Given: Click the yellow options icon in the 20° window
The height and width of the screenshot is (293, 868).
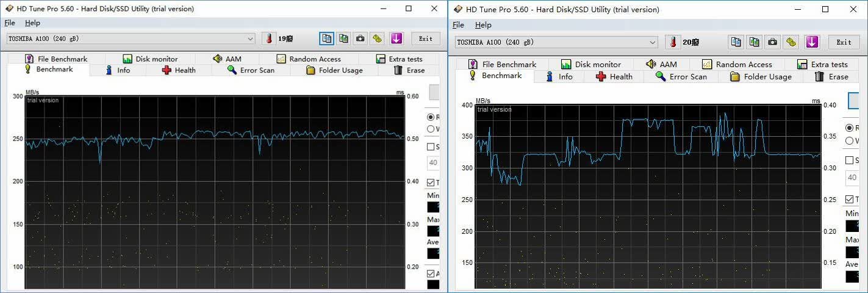Looking at the screenshot, I should tap(792, 42).
